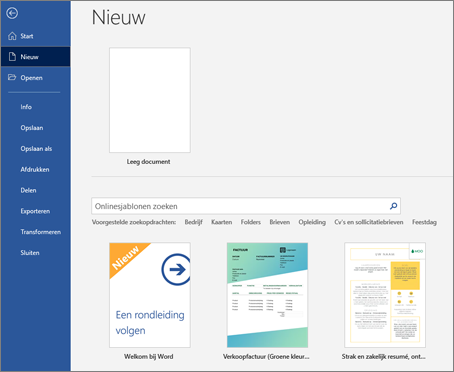Click the Nieuw page icon in sidebar

coord(12,57)
